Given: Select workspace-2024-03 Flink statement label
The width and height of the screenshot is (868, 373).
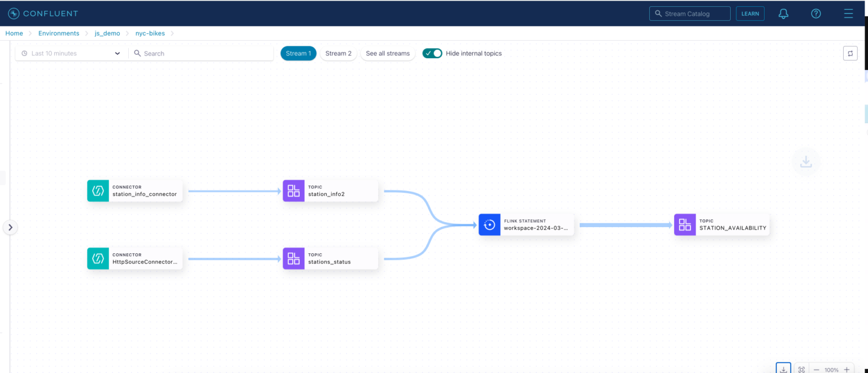Looking at the screenshot, I should coord(536,228).
